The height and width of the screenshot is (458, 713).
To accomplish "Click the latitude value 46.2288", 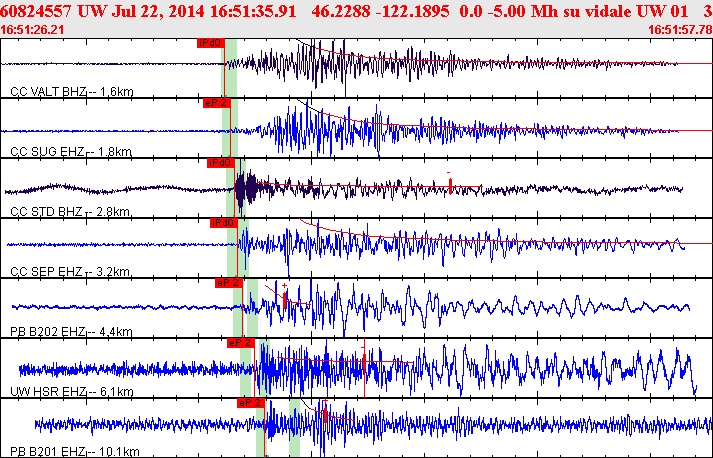I will pos(341,11).
